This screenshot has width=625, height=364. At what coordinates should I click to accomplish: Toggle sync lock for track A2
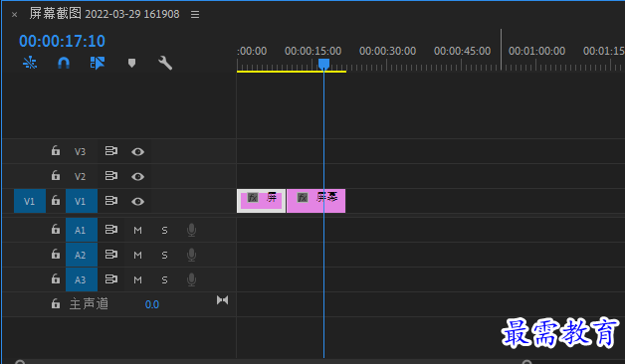coord(111,254)
